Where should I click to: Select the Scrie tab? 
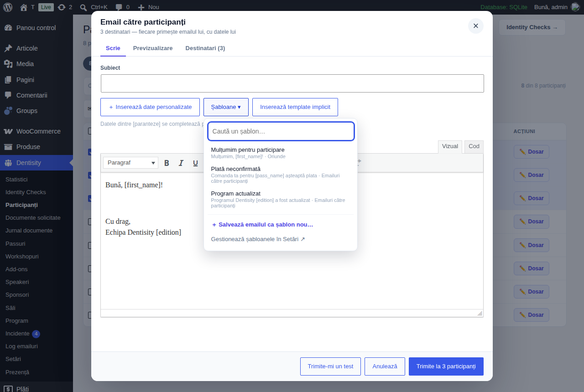tap(113, 48)
